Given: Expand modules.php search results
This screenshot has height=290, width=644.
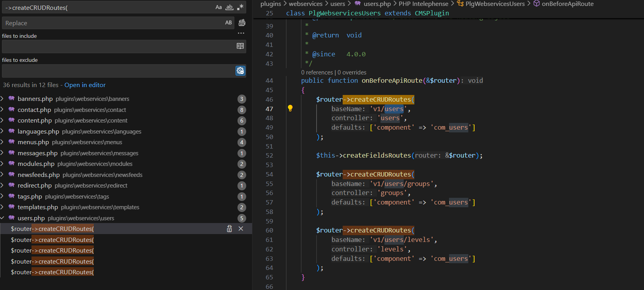Looking at the screenshot, I should 2,164.
